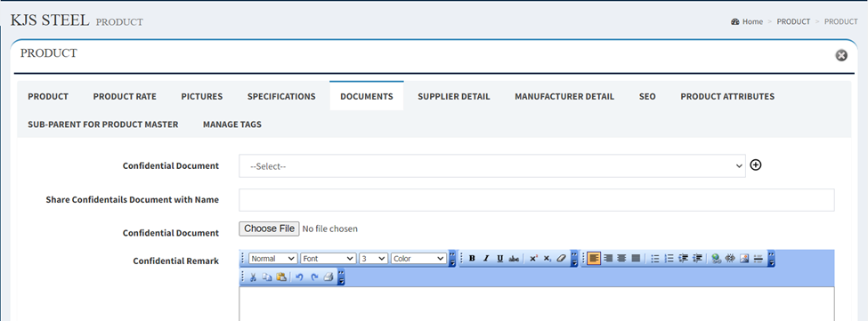
Task: Toggle underline formatting in remark editor
Action: [x=499, y=258]
